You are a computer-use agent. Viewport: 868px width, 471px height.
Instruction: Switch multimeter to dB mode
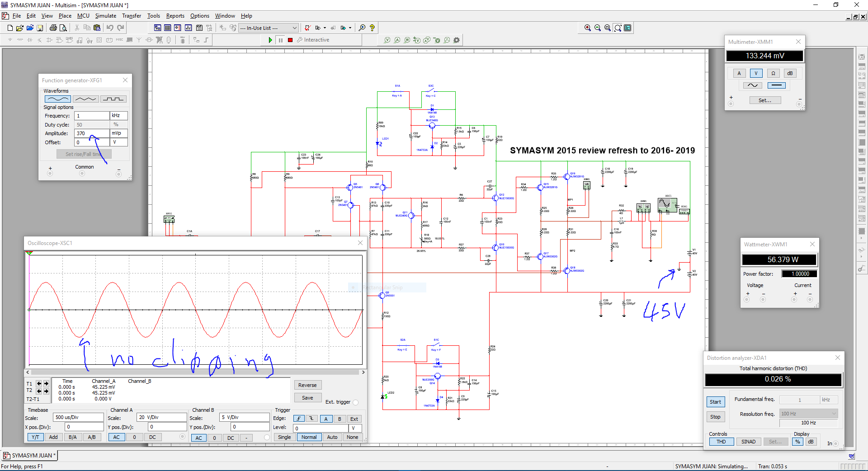[x=790, y=73]
